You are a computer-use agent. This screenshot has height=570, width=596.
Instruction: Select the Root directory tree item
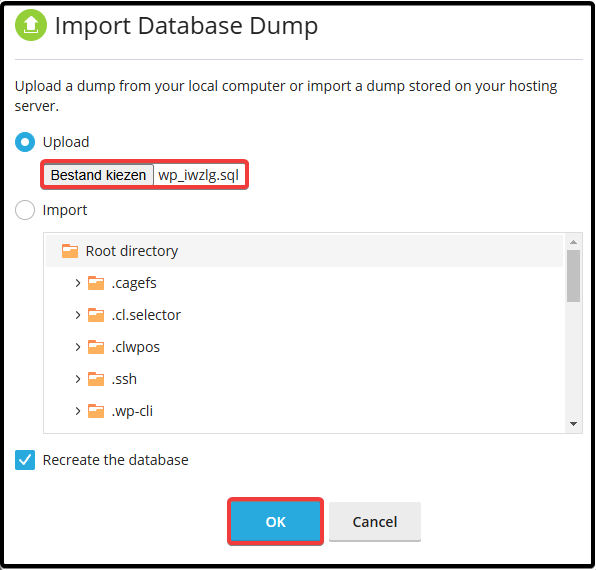tap(304, 251)
